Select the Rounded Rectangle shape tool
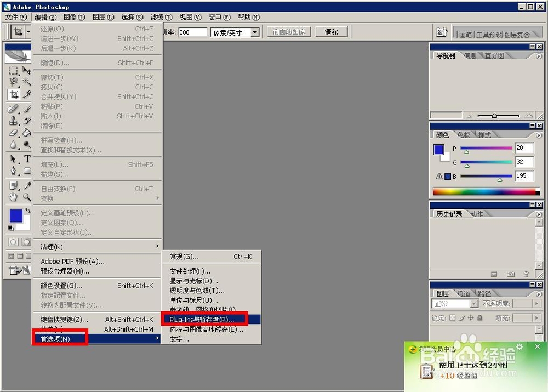The height and width of the screenshot is (392, 548). pos(26,171)
